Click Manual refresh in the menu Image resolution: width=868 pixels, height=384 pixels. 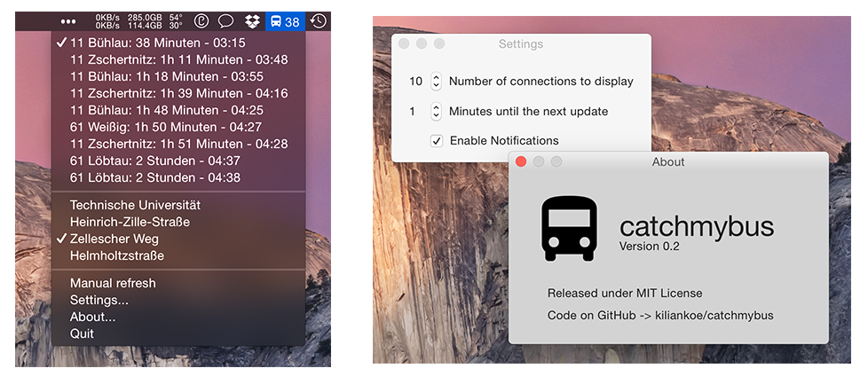(178, 283)
